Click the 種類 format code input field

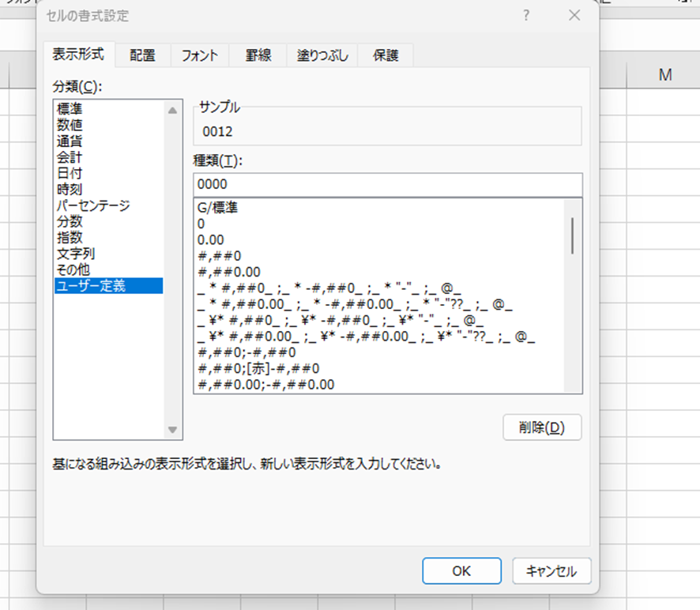(x=387, y=185)
